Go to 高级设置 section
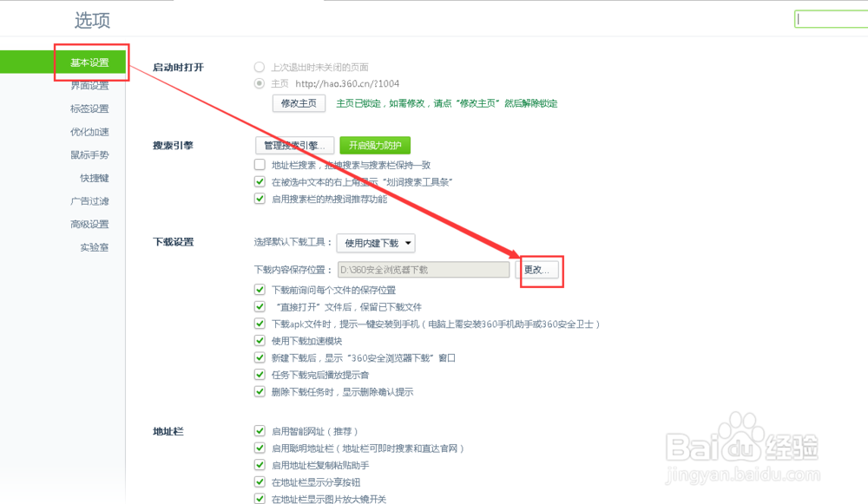Screen dimensions: 868x504 pos(89,224)
